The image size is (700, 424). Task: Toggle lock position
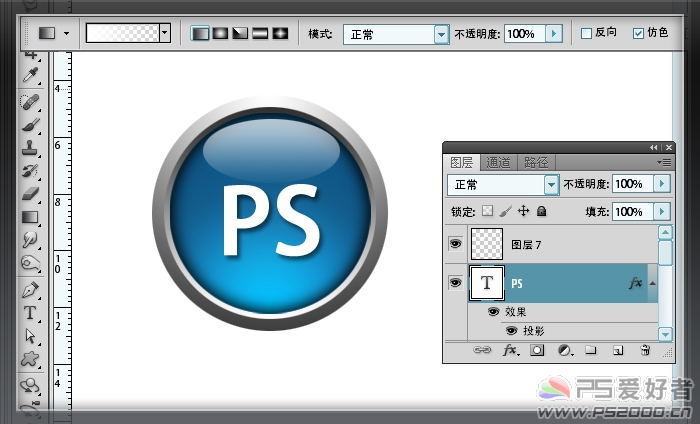pyautogui.click(x=523, y=211)
